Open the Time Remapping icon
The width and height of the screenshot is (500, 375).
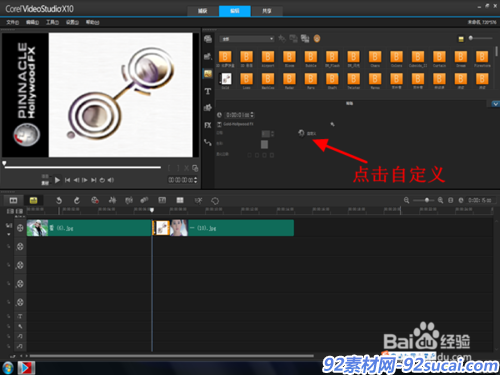tap(198, 200)
